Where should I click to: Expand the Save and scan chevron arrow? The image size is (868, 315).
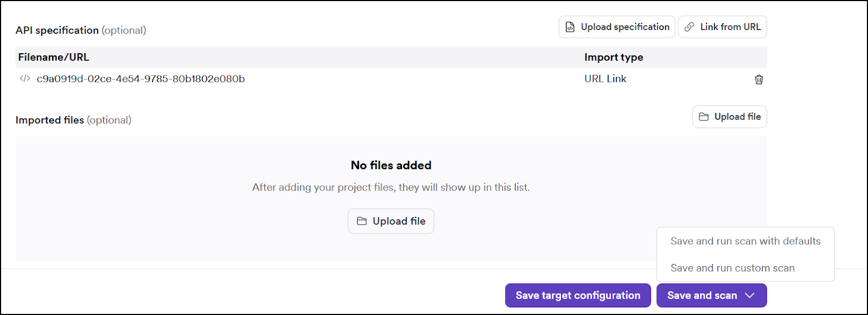[x=750, y=295]
